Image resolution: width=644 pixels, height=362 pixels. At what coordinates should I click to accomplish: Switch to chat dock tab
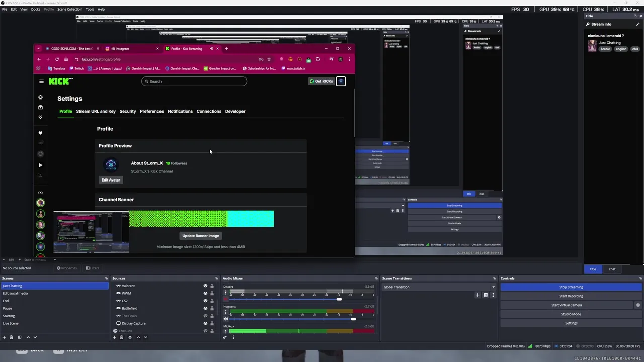coord(612,269)
